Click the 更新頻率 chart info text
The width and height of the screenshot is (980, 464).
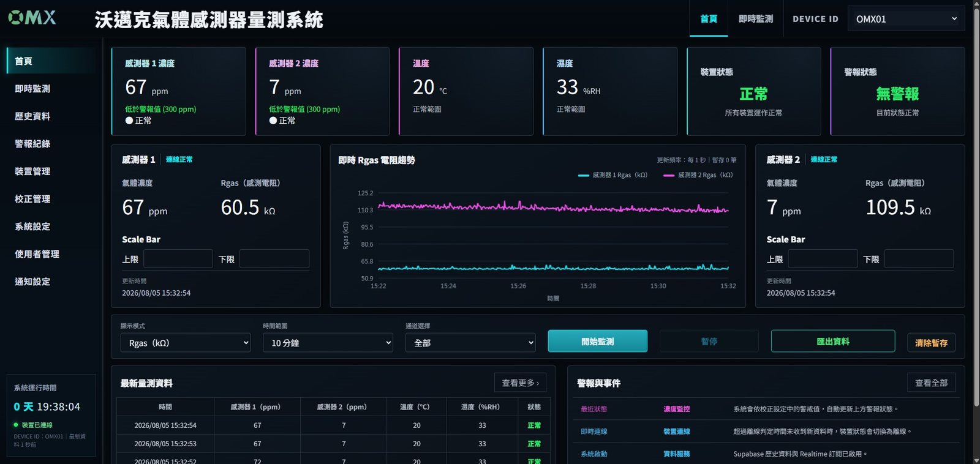(696, 160)
